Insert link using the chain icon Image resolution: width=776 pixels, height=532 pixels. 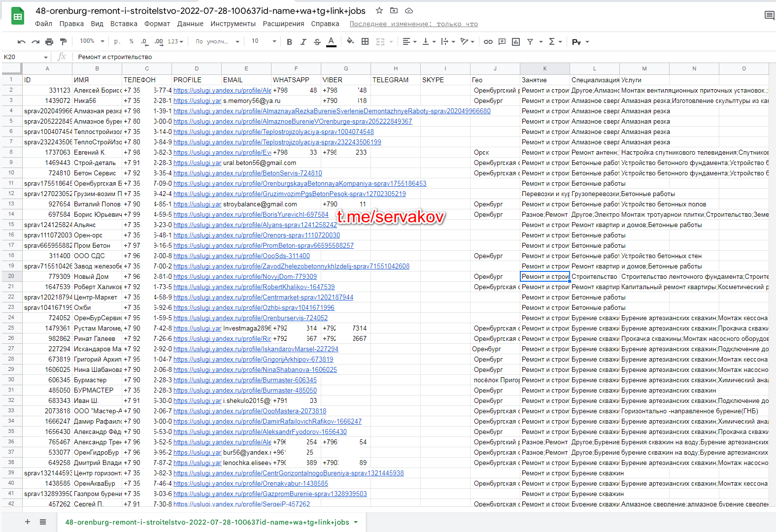(488, 42)
